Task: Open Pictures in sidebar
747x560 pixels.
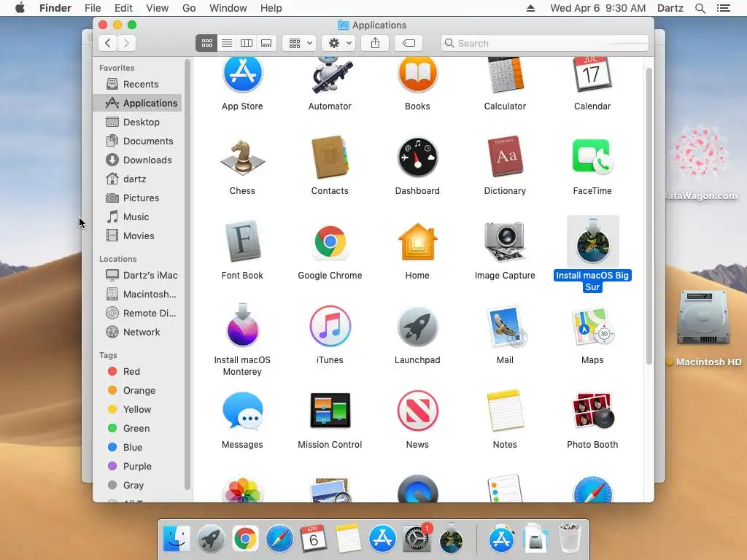Action: (x=137, y=198)
